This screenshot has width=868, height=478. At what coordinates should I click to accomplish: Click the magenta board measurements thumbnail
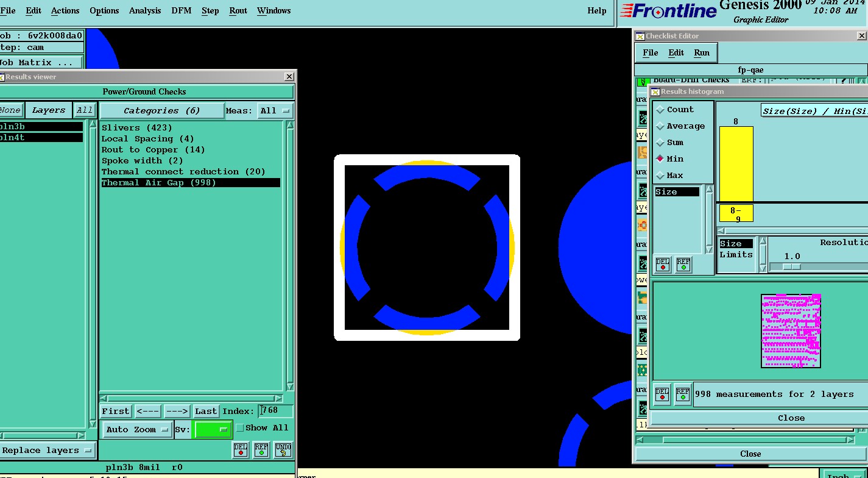[791, 331]
